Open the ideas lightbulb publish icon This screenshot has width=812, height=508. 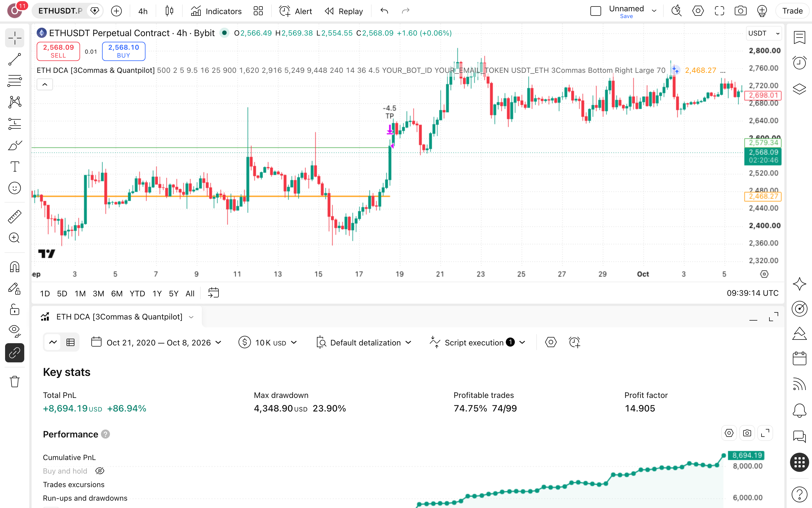click(762, 11)
